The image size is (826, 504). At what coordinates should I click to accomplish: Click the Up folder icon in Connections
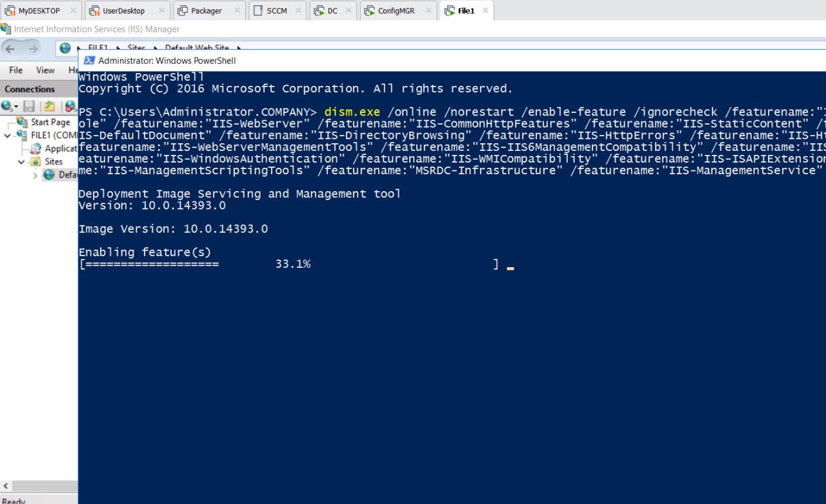tap(50, 106)
